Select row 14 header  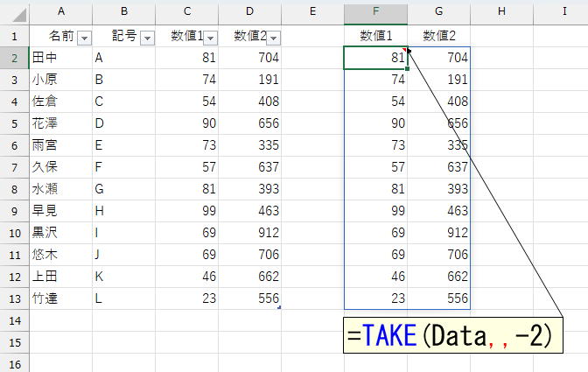pos(14,320)
